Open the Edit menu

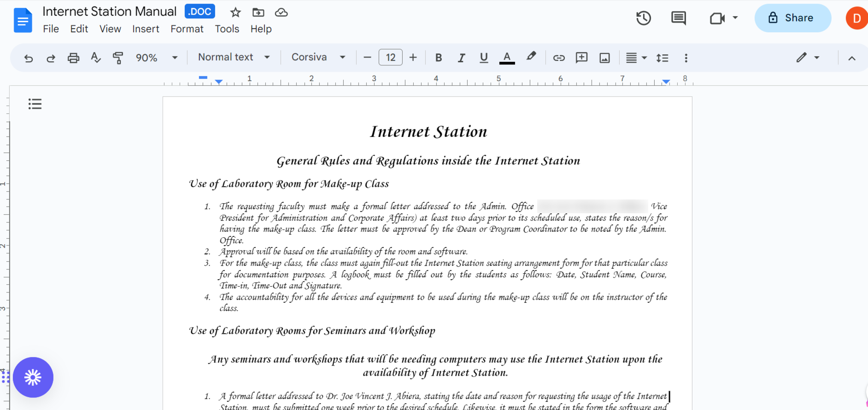[x=79, y=29]
